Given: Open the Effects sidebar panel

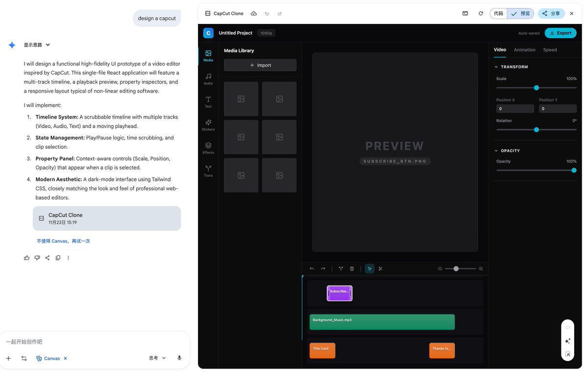Looking at the screenshot, I should coord(208,148).
